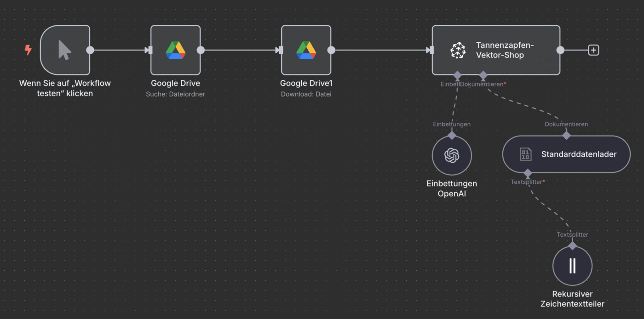
Task: Click the "Einbettungen OpenAI" node label
Action: 452,188
